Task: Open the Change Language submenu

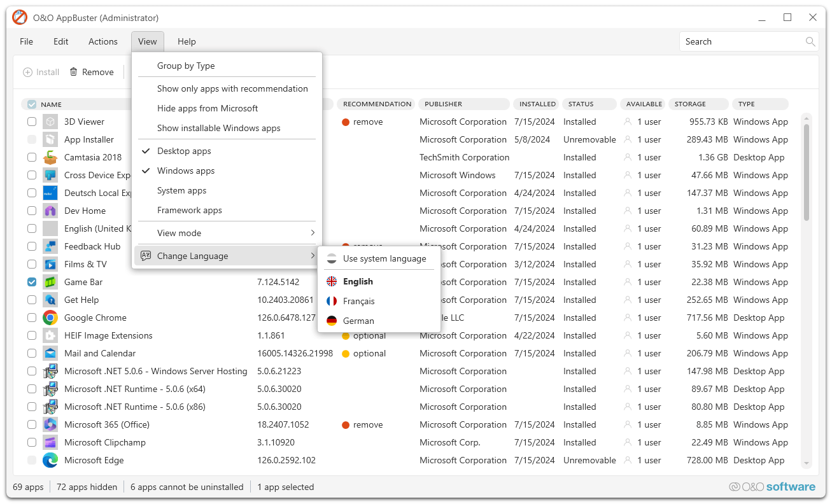Action: [227, 256]
